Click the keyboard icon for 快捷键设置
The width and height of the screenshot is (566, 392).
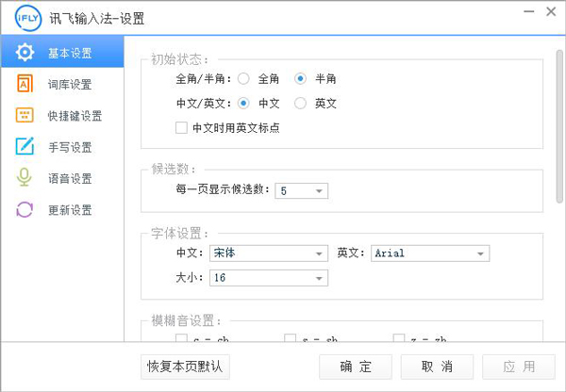point(25,115)
